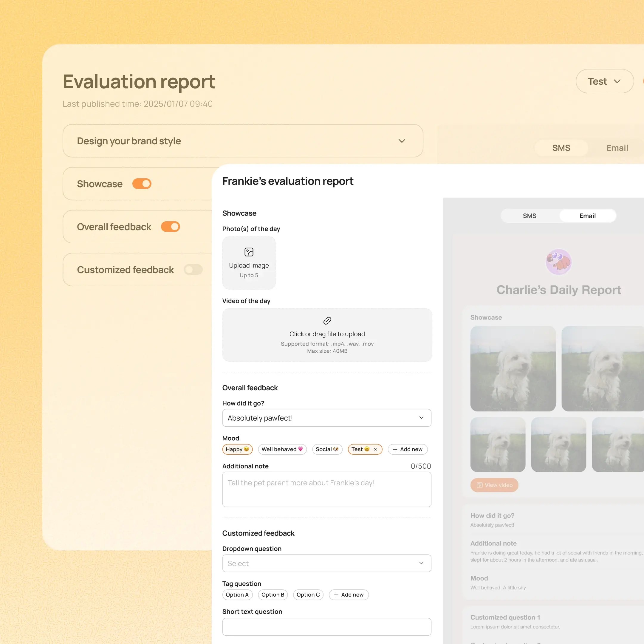Remove the Test mood tag with its x icon
This screenshot has width=644, height=644.
pyautogui.click(x=375, y=449)
